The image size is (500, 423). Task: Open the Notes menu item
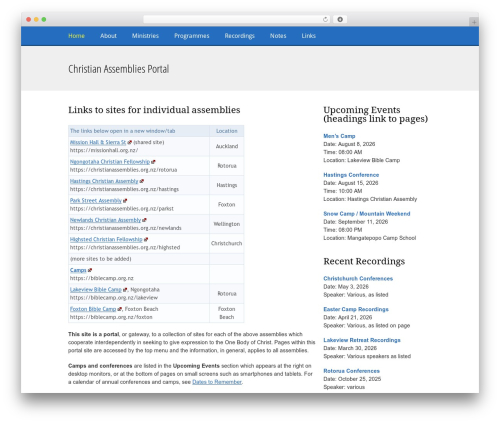point(278,36)
